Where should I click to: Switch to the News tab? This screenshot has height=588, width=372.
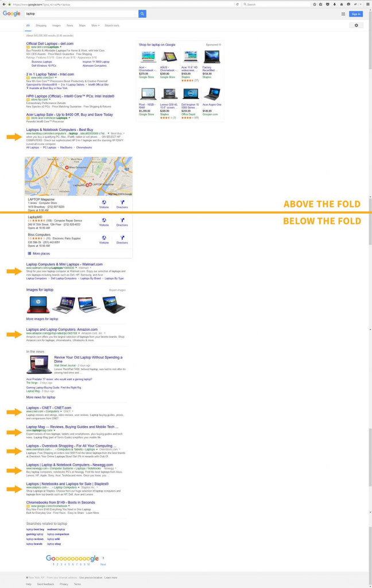(x=70, y=25)
